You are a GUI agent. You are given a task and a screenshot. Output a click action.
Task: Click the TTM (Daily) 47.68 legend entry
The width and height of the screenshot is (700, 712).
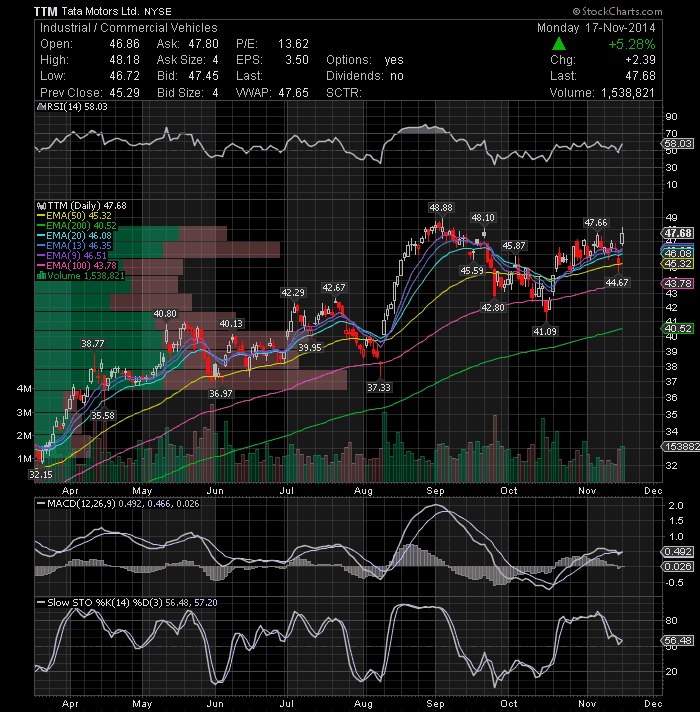pyautogui.click(x=82, y=206)
